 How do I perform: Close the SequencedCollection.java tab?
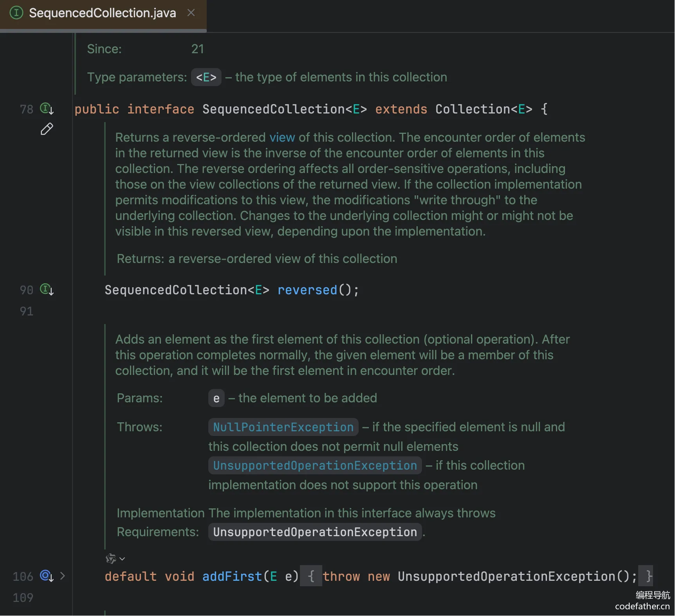[x=191, y=13]
